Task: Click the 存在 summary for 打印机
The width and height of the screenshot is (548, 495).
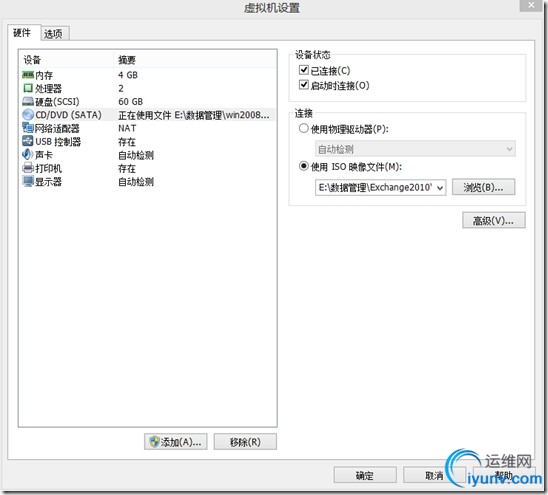Action: 127,168
